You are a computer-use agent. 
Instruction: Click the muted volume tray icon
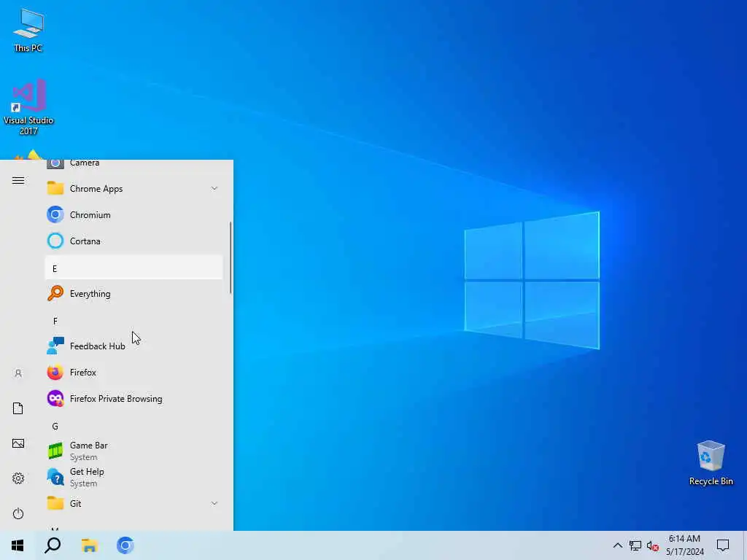(x=653, y=546)
